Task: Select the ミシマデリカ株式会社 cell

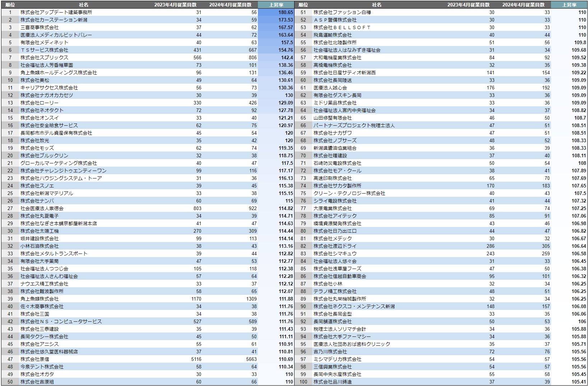Action: click(337, 359)
